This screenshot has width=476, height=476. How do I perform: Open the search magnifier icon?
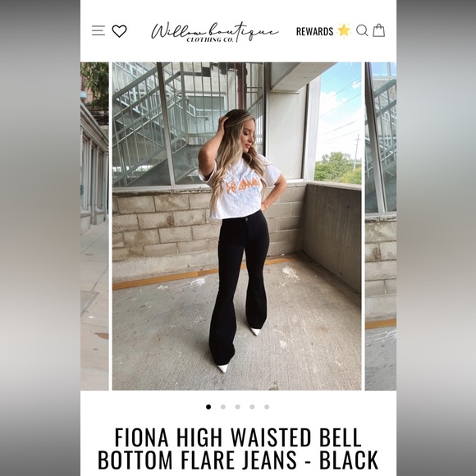tap(362, 30)
